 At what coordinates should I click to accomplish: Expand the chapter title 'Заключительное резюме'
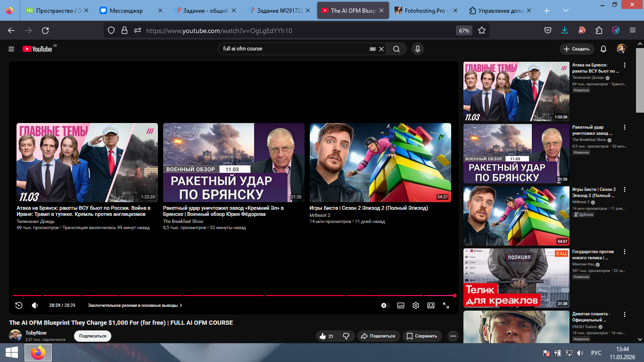[135, 305]
